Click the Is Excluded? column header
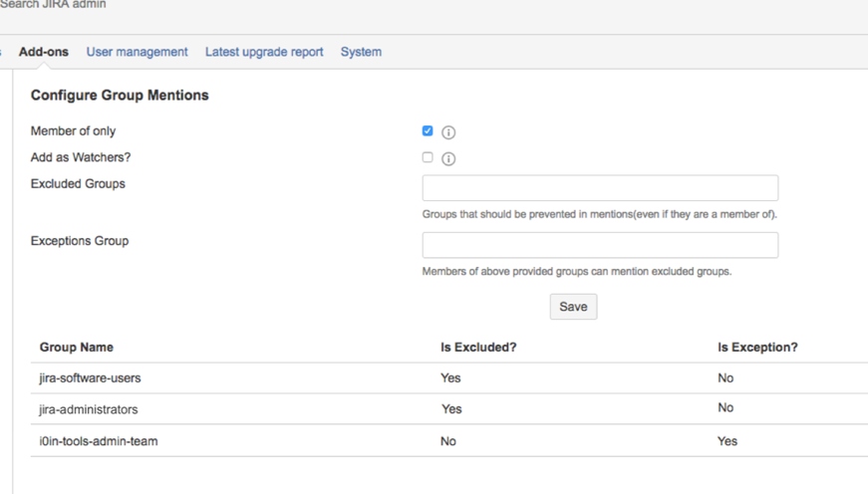 coord(478,348)
